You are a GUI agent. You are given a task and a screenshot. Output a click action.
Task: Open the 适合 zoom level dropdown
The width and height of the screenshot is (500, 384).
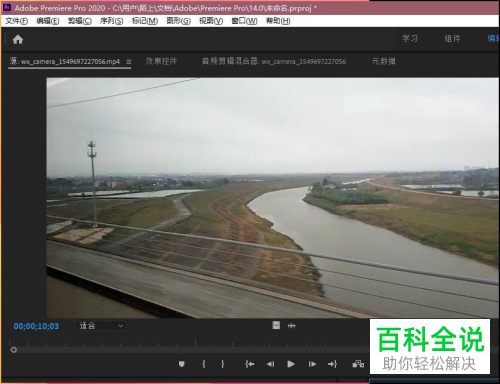click(x=101, y=326)
